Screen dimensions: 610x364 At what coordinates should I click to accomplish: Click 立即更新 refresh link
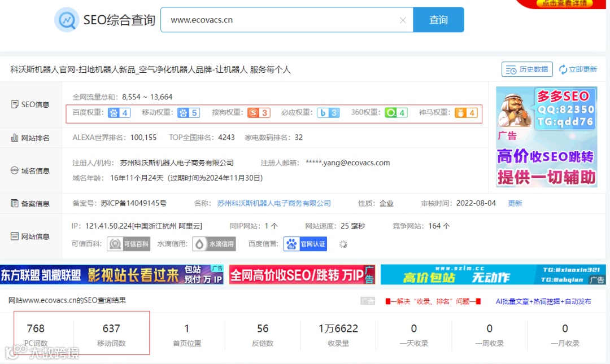(x=578, y=69)
